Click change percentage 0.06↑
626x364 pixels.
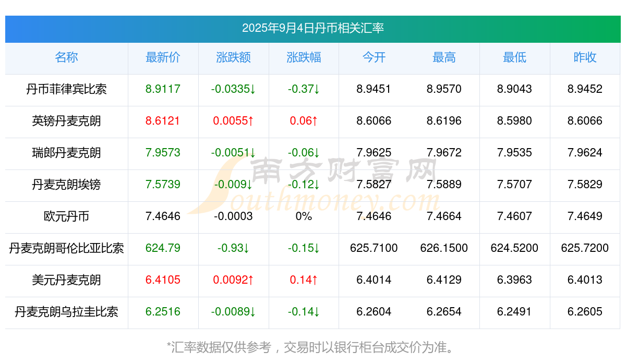pyautogui.click(x=304, y=121)
